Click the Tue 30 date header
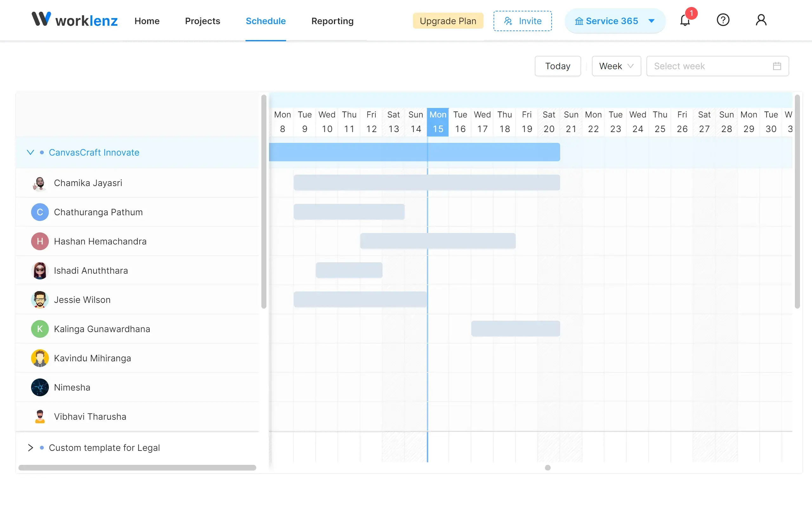This screenshot has width=812, height=508. point(771,122)
